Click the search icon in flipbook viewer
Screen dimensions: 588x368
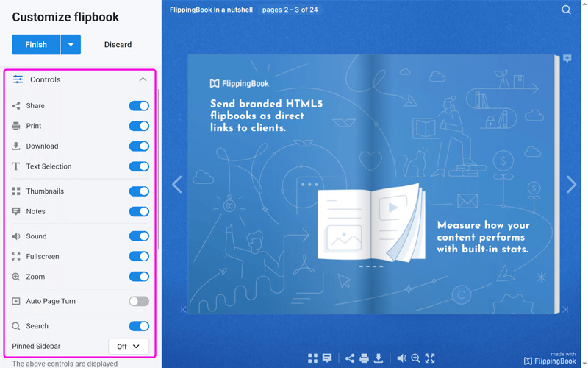pos(566,10)
